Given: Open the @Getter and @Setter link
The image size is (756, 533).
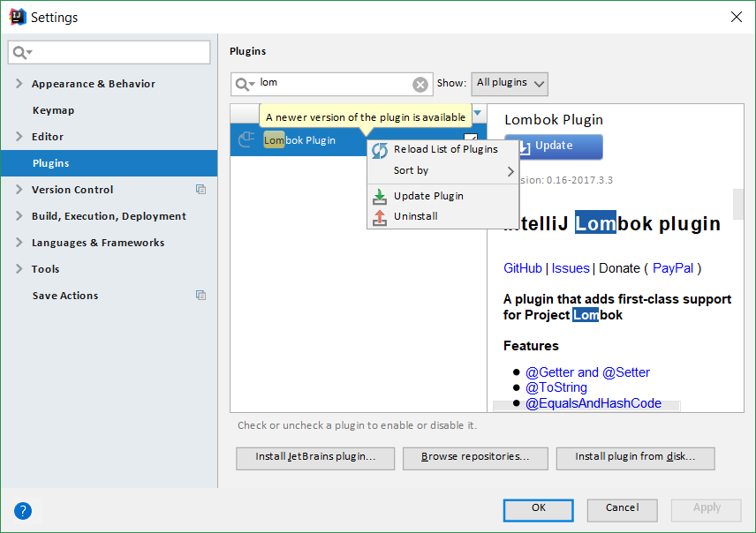Looking at the screenshot, I should click(x=587, y=372).
